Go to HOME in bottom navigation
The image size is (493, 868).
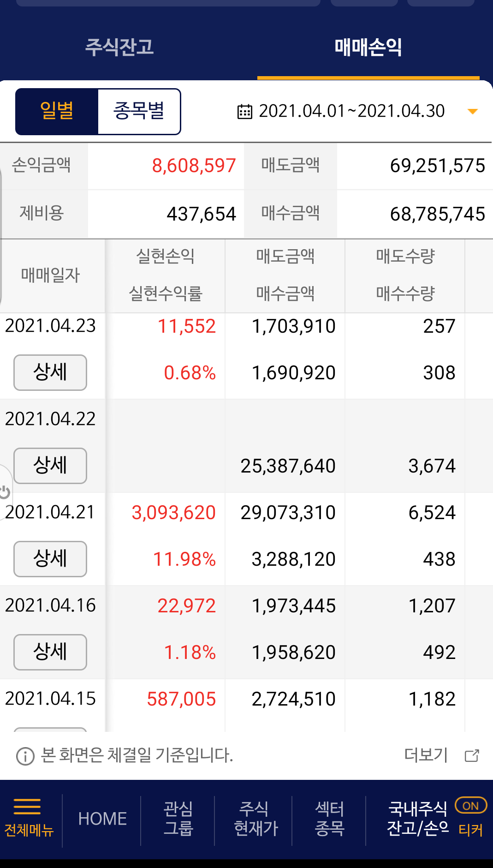click(x=102, y=819)
